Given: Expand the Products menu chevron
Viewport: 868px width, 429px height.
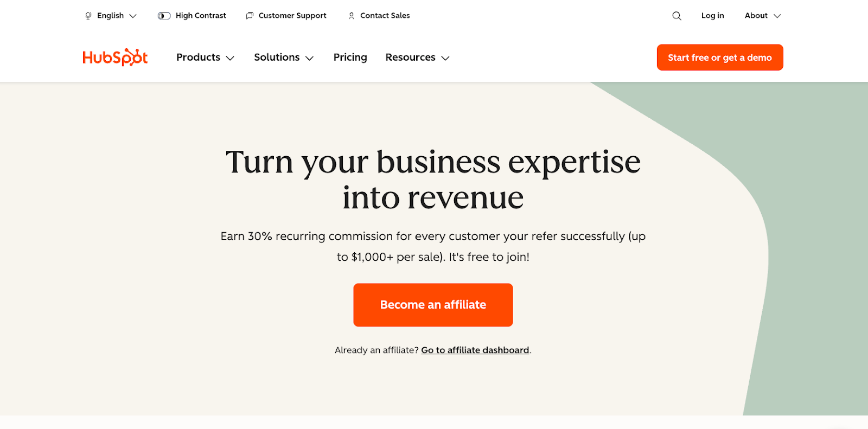Looking at the screenshot, I should (231, 57).
